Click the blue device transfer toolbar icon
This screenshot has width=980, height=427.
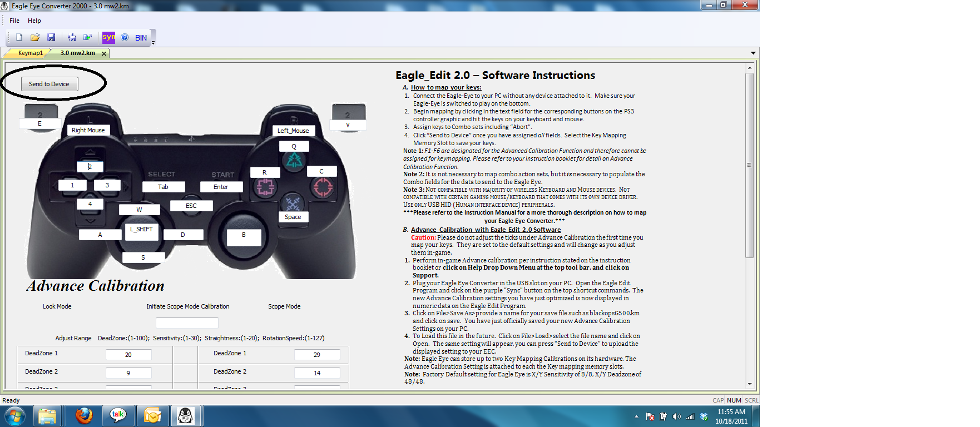click(72, 37)
